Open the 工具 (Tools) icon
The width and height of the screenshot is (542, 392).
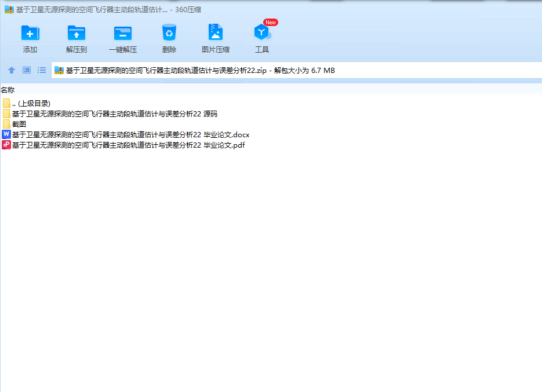(262, 32)
